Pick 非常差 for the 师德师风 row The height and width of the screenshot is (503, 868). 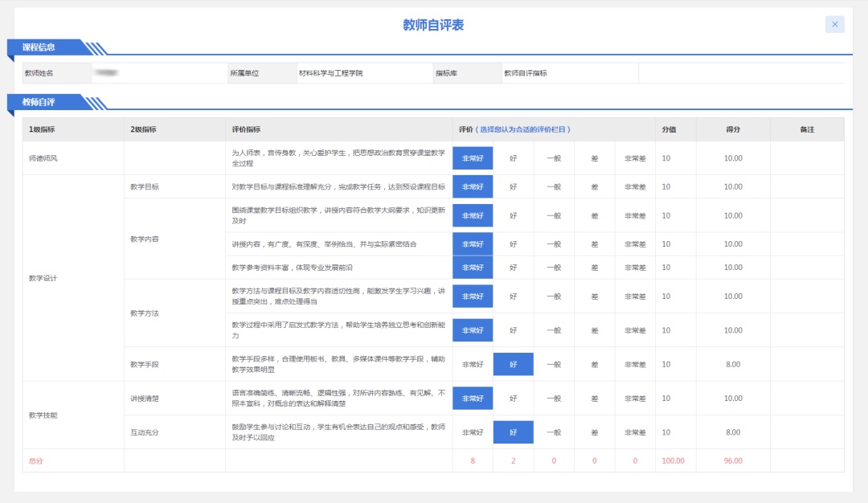point(635,158)
